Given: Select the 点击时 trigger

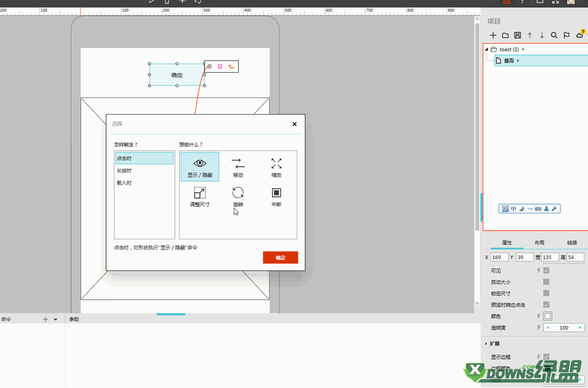Looking at the screenshot, I should pos(144,158).
